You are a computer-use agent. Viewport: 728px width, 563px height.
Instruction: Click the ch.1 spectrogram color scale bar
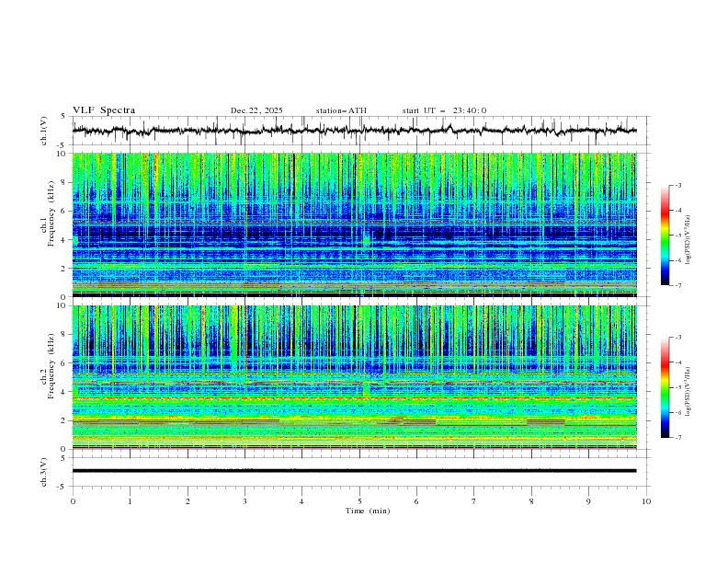click(665, 236)
